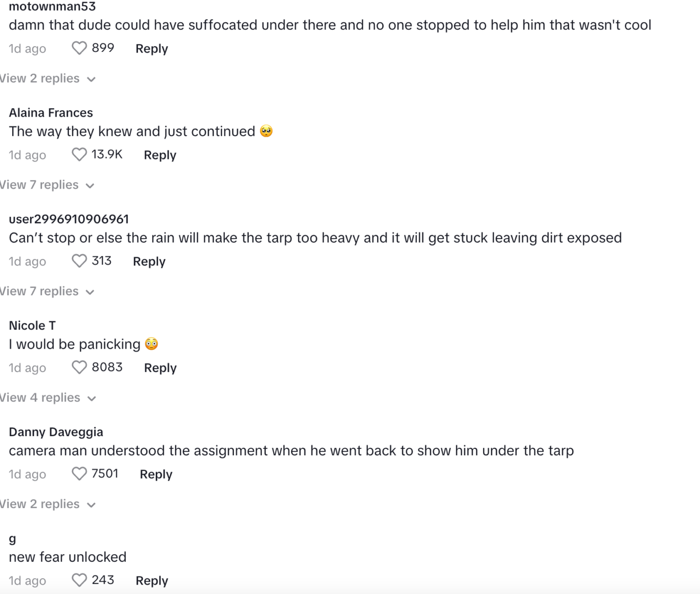
Task: Reply to Nicole T's comment
Action: point(160,368)
